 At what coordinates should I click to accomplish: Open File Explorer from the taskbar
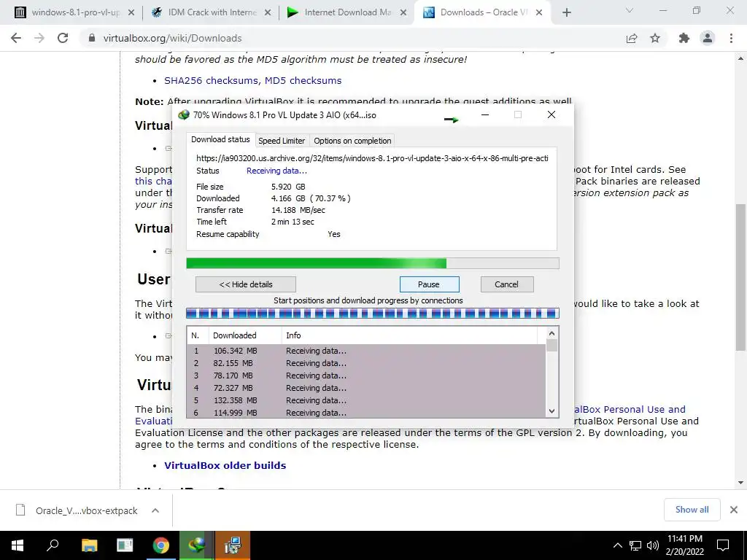(x=89, y=545)
